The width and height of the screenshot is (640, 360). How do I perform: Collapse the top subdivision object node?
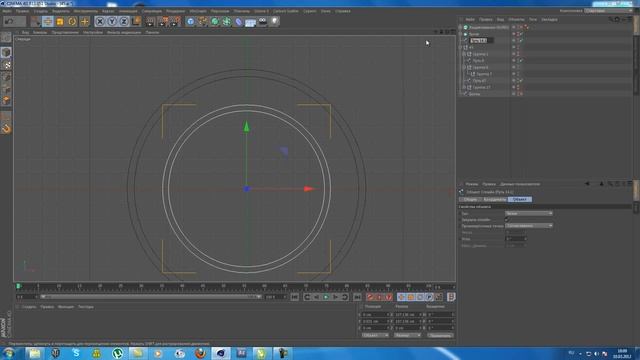[x=460, y=27]
